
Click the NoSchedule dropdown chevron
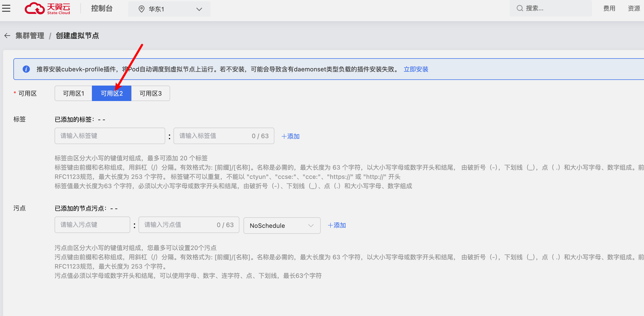[x=311, y=226]
